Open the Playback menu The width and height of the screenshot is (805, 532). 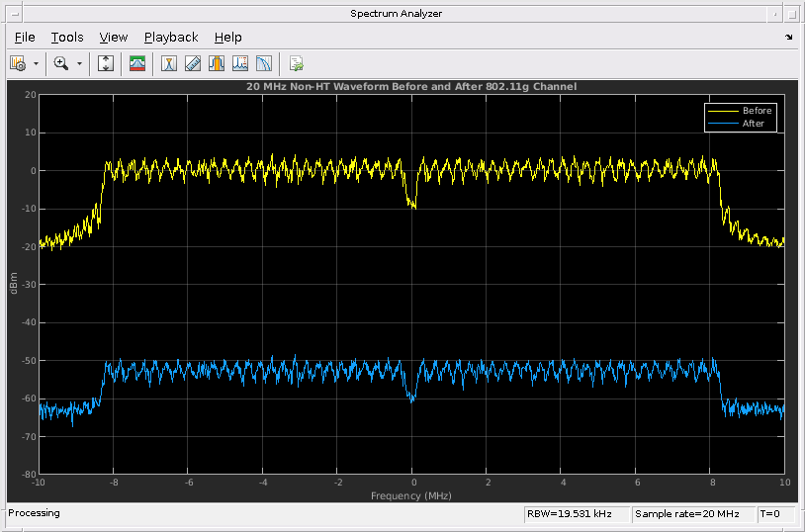(x=171, y=37)
